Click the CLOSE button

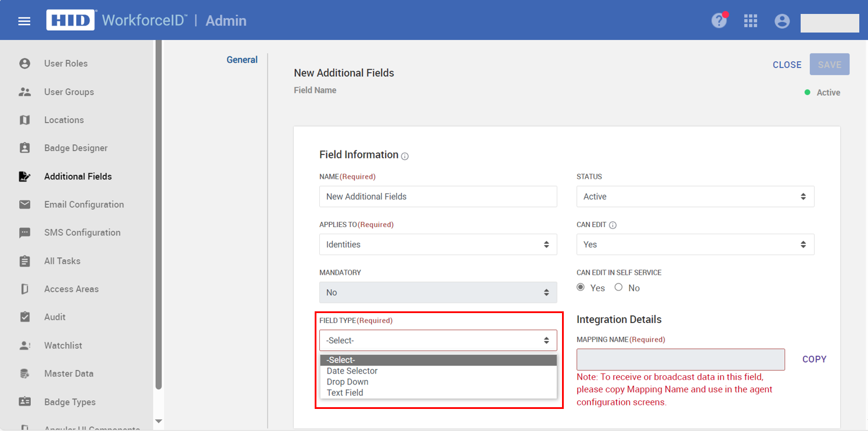pyautogui.click(x=787, y=64)
